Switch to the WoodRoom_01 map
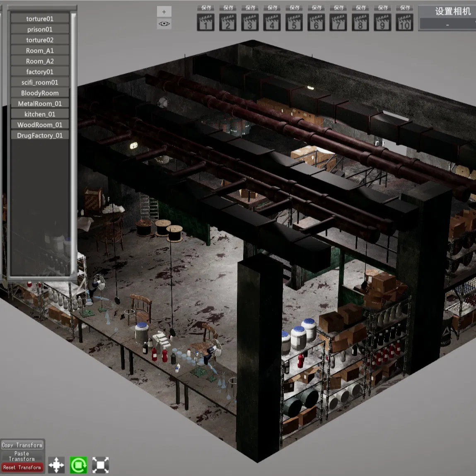 tap(40, 125)
